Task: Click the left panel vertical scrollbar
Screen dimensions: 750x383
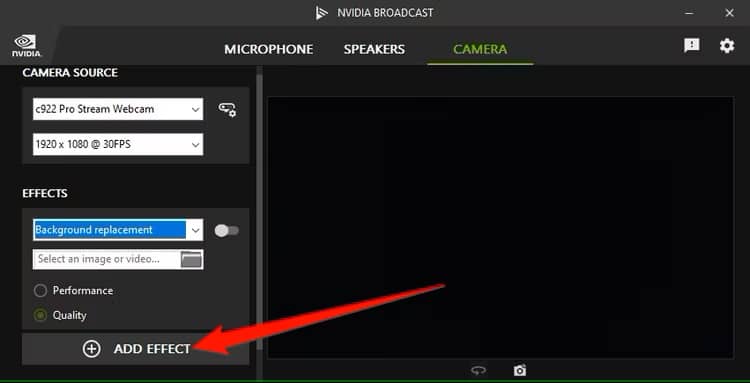Action: [x=259, y=210]
